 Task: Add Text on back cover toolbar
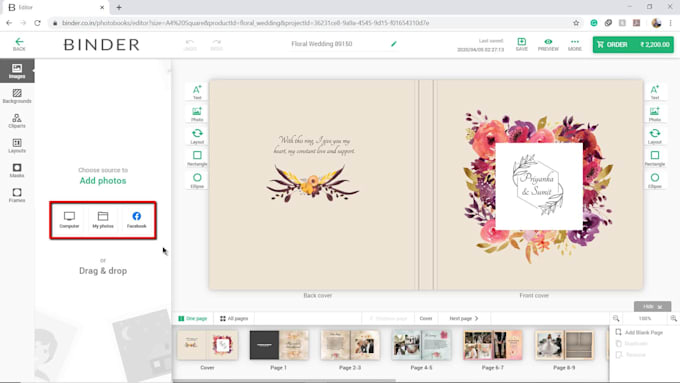(197, 92)
